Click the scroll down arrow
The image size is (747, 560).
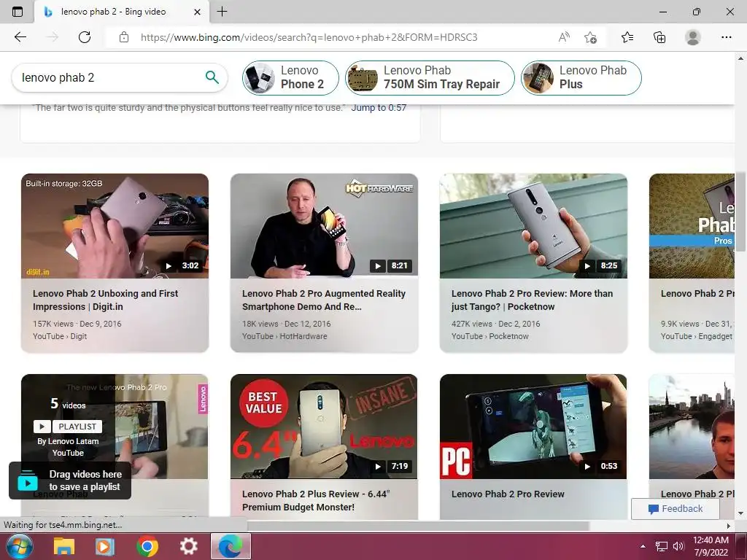741,514
